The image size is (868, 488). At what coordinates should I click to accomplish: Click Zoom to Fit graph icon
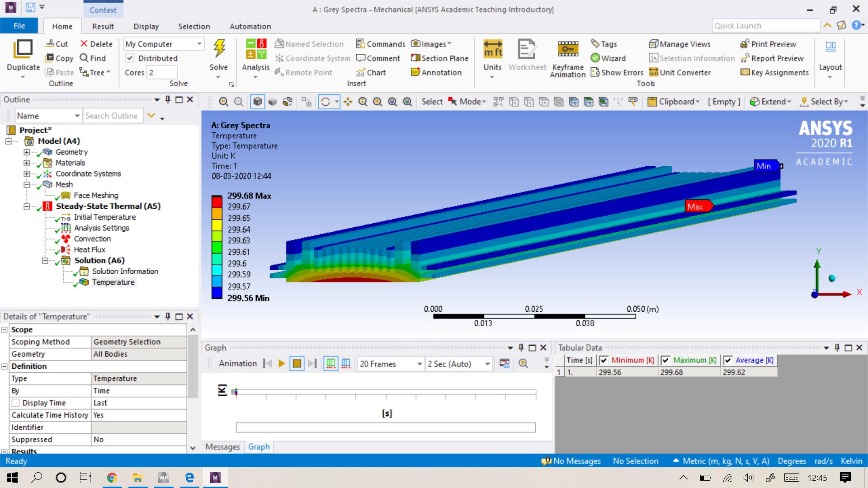[x=524, y=363]
